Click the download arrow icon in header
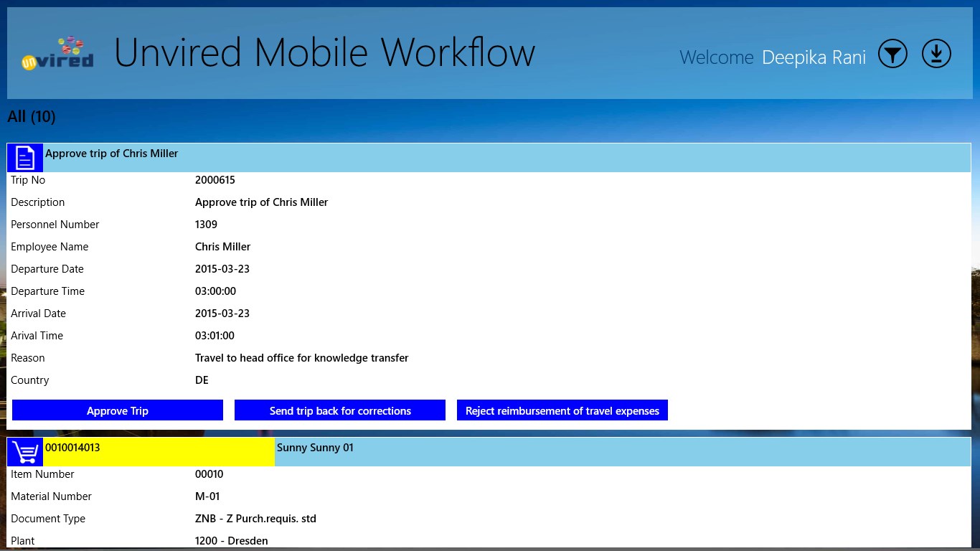The image size is (980, 551). pos(936,55)
